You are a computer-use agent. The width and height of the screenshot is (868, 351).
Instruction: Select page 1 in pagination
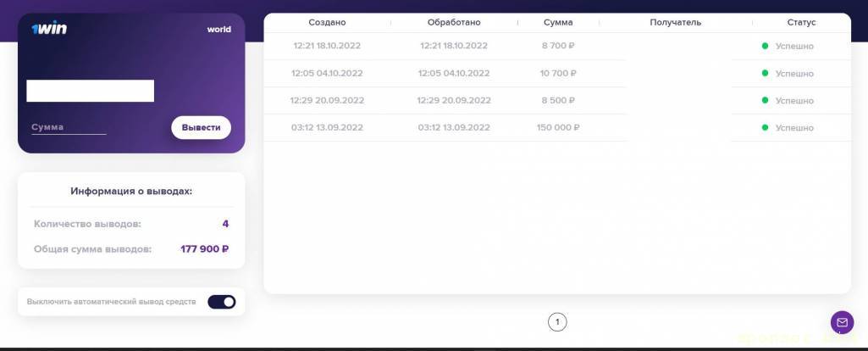coord(557,322)
